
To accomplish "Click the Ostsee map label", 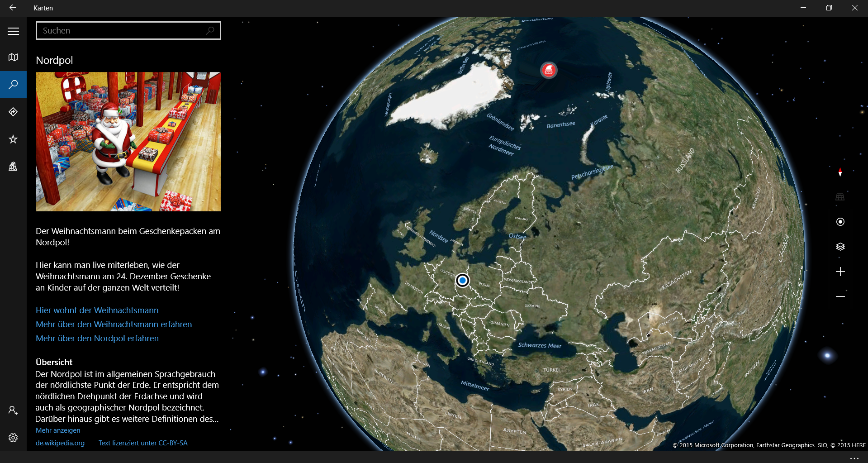I will pyautogui.click(x=517, y=236).
